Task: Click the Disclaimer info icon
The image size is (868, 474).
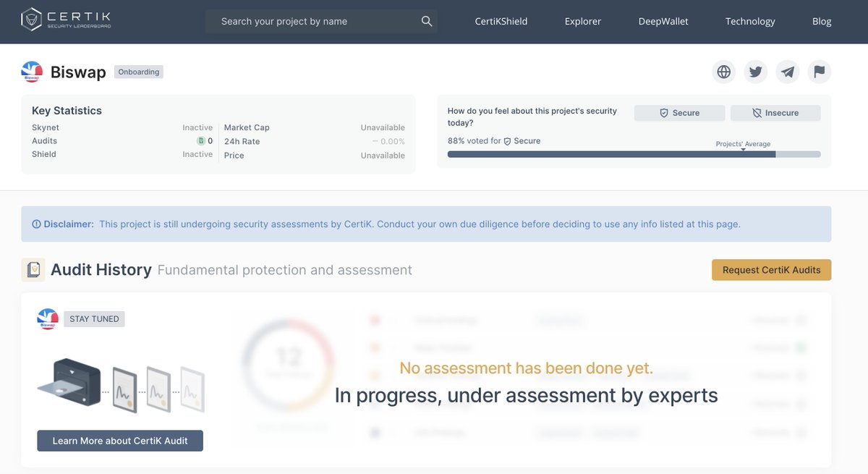Action: point(36,224)
